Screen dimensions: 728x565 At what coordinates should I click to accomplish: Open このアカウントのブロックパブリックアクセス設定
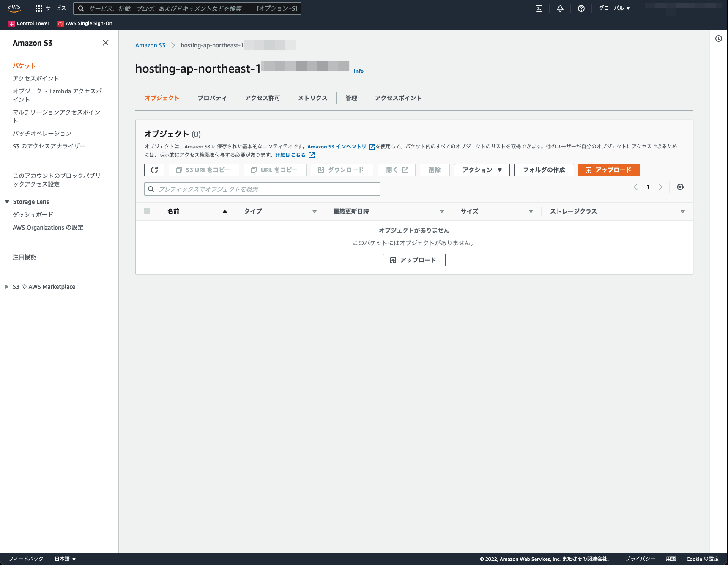click(57, 180)
